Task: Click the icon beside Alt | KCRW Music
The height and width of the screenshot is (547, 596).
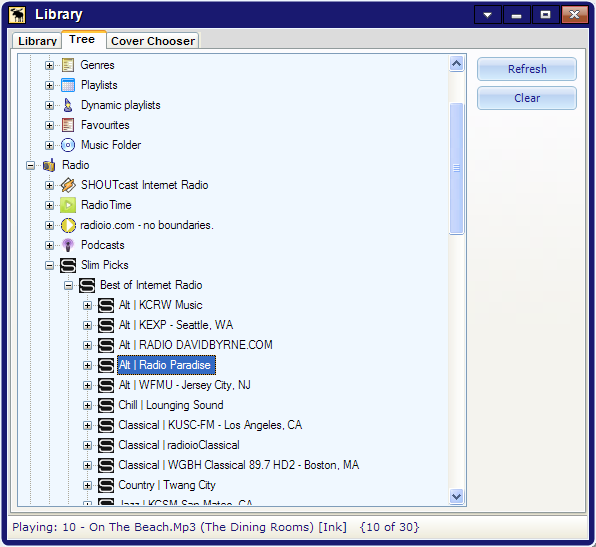Action: [x=106, y=305]
